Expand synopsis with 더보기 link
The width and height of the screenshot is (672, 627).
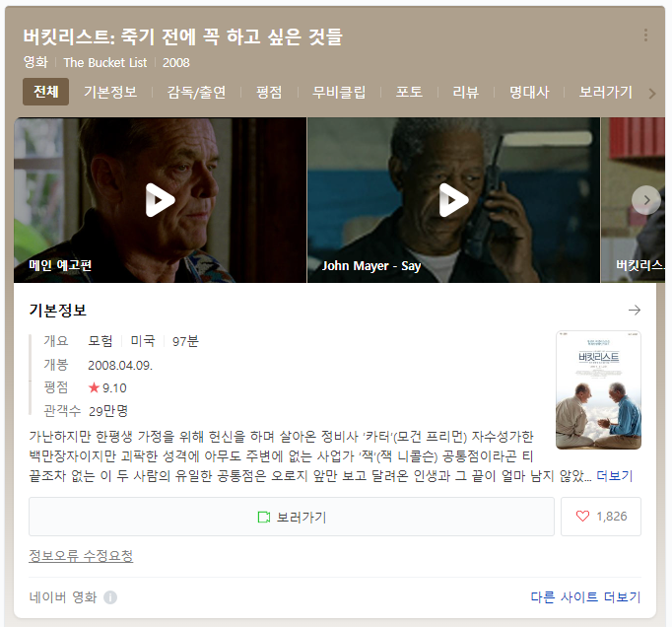coord(615,475)
